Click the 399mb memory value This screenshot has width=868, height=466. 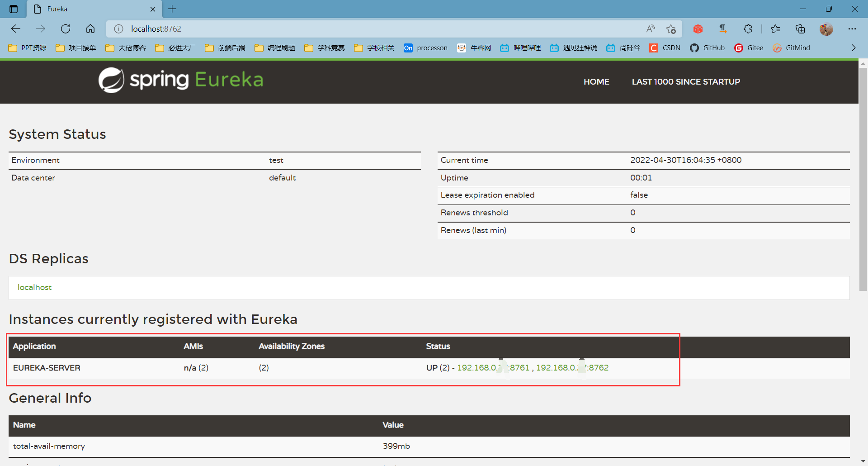[396, 446]
